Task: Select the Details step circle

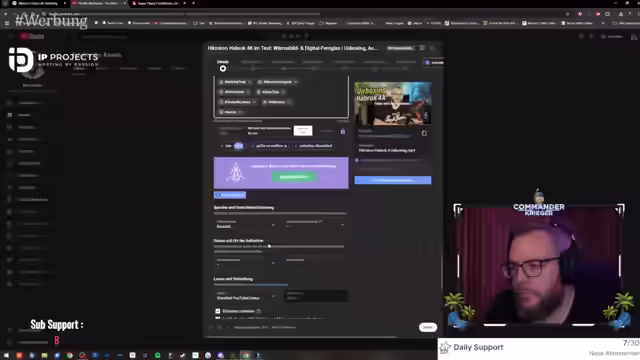Action: 223,69
